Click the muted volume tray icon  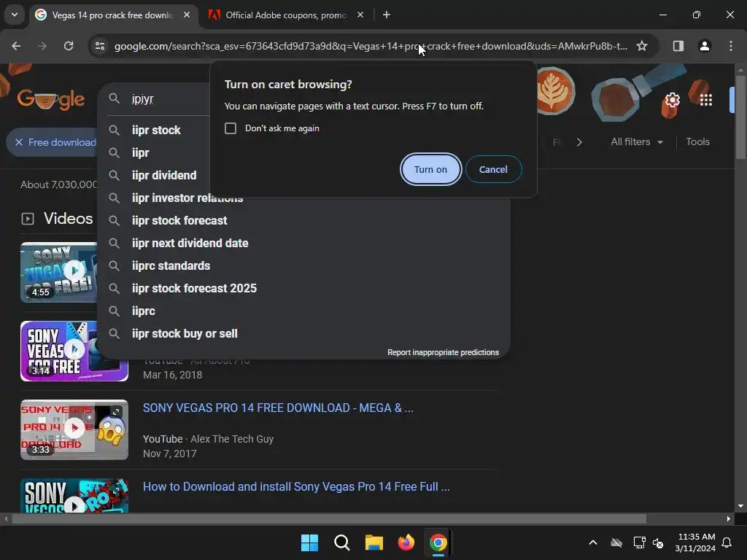point(659,542)
